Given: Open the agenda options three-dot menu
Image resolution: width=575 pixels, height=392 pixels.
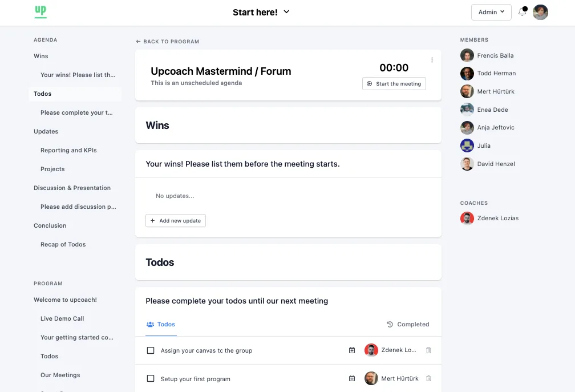Looking at the screenshot, I should coord(432,59).
